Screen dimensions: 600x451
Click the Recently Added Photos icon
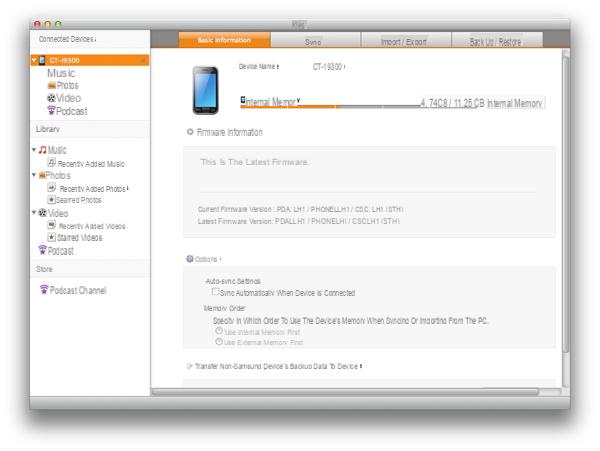[52, 187]
